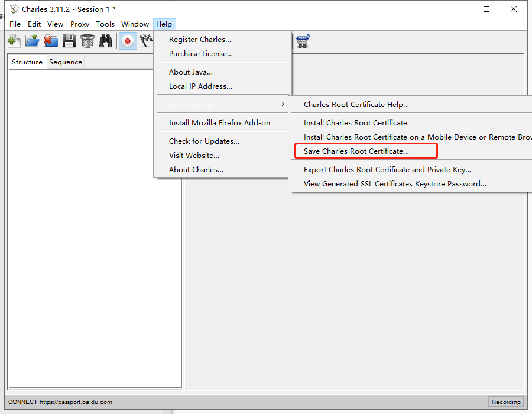Maximize the Charles window
This screenshot has height=414, width=532.
pyautogui.click(x=486, y=9)
